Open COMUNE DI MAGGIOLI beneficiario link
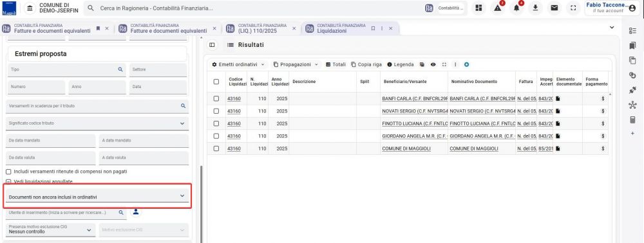Screen dimensions: 644x243 pos(406,148)
